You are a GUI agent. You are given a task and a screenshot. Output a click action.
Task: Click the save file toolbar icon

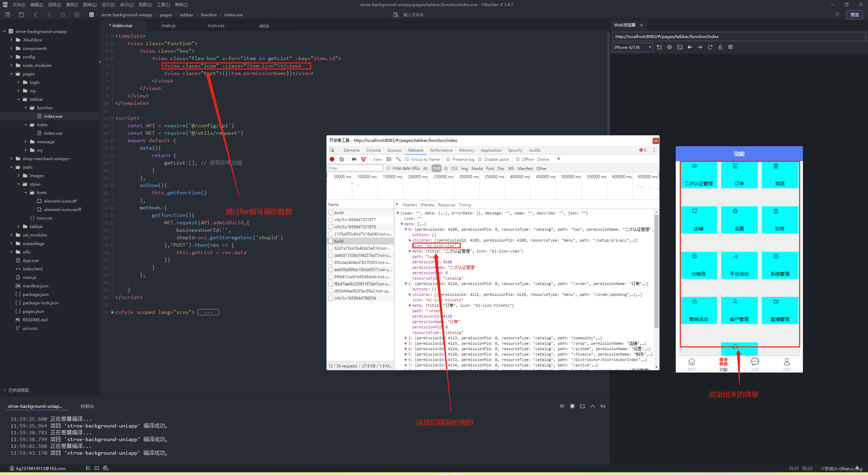21,15
